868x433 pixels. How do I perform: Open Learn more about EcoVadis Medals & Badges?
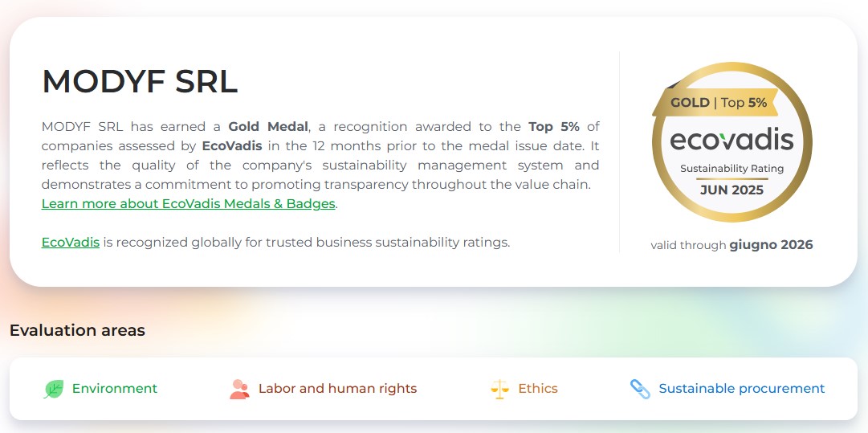coord(188,204)
